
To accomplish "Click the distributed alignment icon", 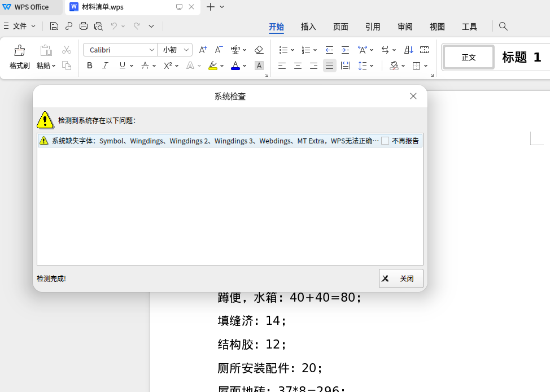I will (x=346, y=66).
